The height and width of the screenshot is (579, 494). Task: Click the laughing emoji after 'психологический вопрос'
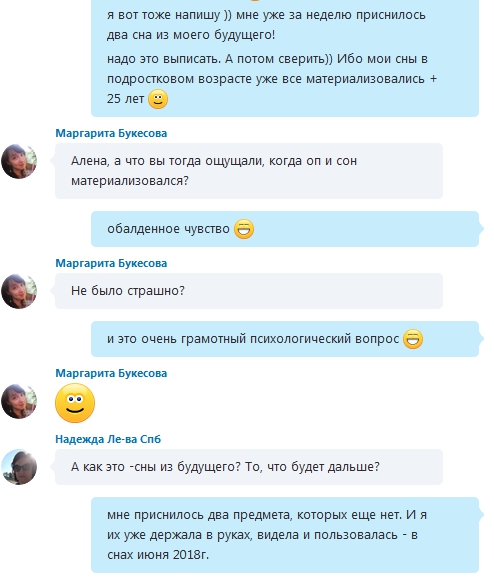(x=413, y=339)
